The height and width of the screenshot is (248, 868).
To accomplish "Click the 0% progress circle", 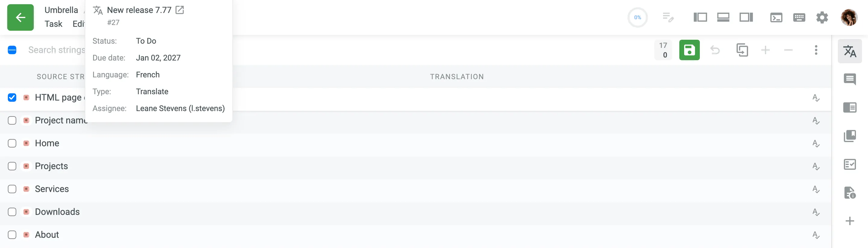I will 637,17.
